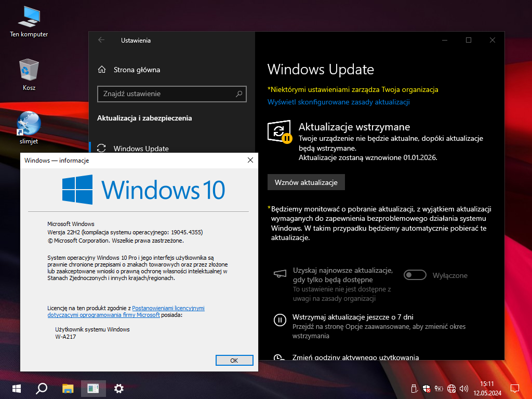Open Strona główna home icon
This screenshot has height=399, width=532.
pos(102,70)
